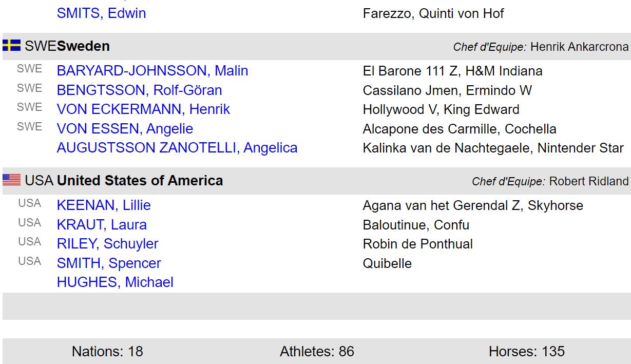This screenshot has width=631, height=364.
Task: Open rider link SMITS, Edwin
Action: (101, 13)
